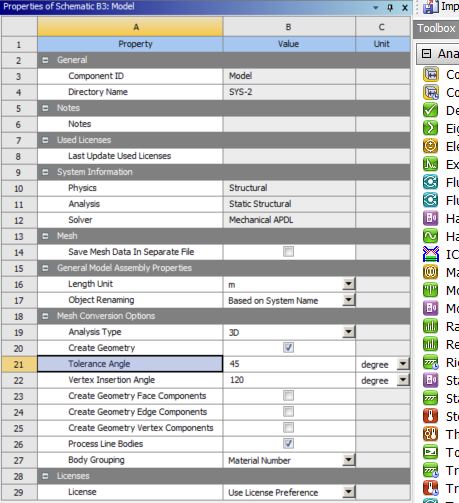Select the IC Engine system icon
The height and width of the screenshot is (503, 459).
430,254
